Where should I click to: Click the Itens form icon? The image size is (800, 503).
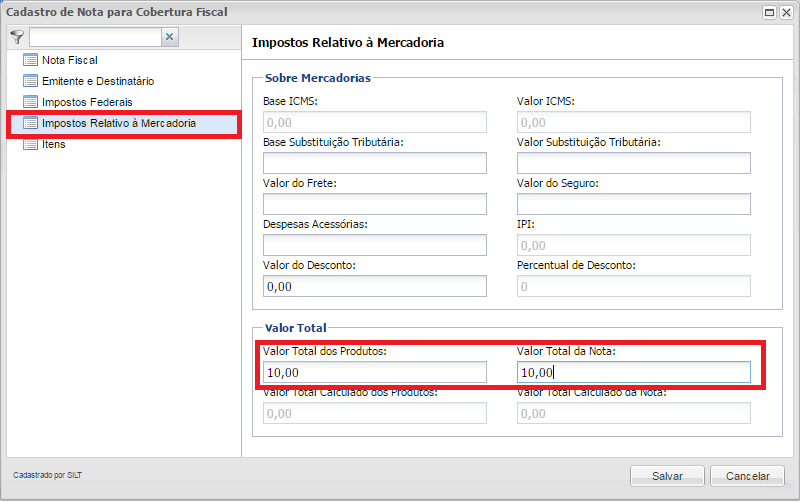coord(30,144)
